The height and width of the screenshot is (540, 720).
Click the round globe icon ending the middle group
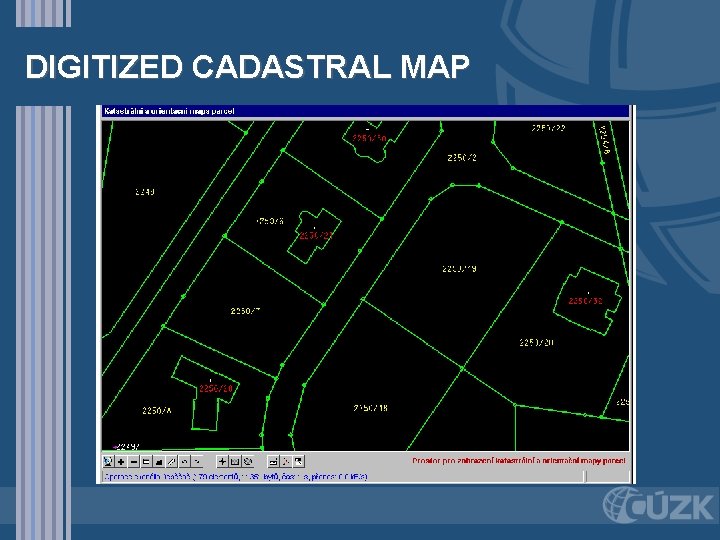coord(248,461)
